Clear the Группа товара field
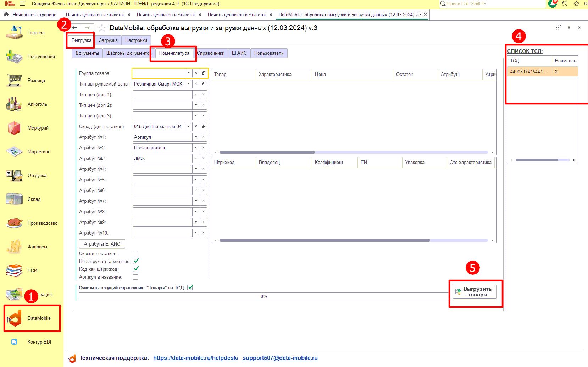Image resolution: width=588 pixels, height=367 pixels. tap(196, 73)
